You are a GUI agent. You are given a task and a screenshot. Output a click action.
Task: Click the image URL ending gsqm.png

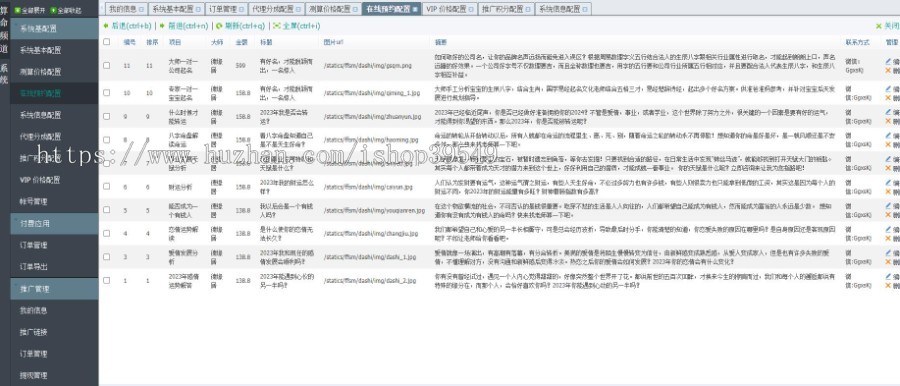(367, 65)
